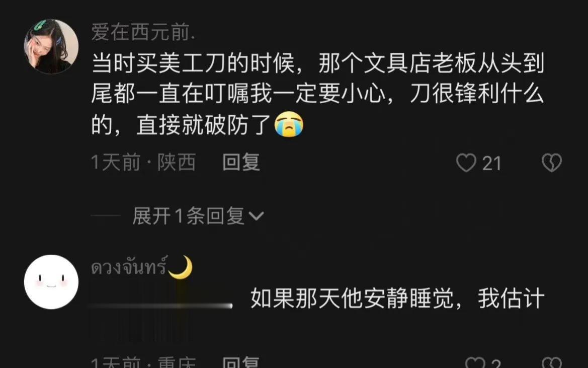Screen dimensions: 588x368
Task: Open avatar of user 爱在西元前
Action: click(x=51, y=46)
